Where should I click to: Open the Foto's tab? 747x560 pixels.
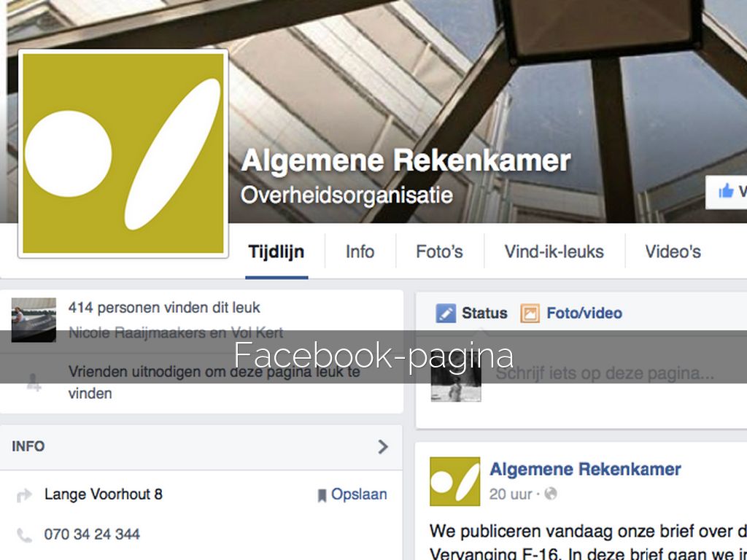pyautogui.click(x=439, y=252)
